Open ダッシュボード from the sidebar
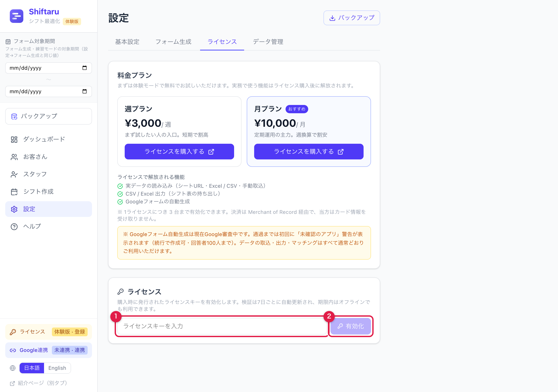Image resolution: width=558 pixels, height=392 pixels. coord(49,139)
